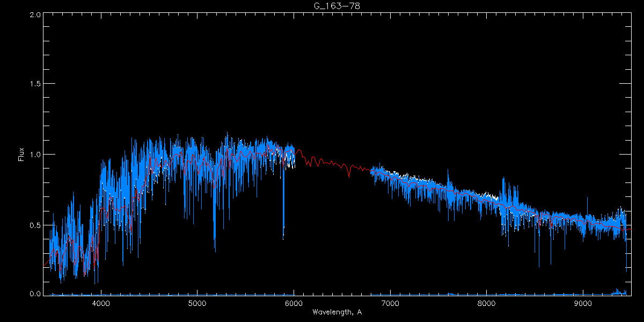The width and height of the screenshot is (644, 322).
Task: Click the Wavelength, A axis label
Action: pos(336,312)
